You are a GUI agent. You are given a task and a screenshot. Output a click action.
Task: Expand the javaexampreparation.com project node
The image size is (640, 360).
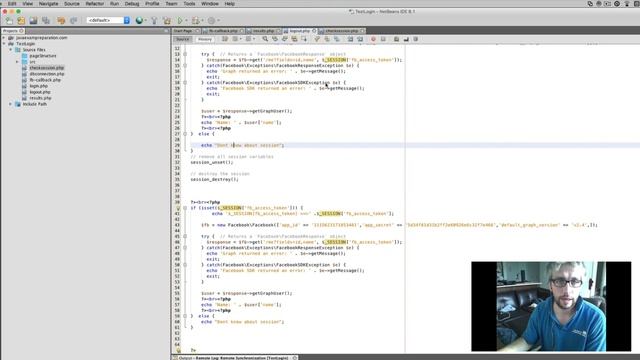[4, 38]
